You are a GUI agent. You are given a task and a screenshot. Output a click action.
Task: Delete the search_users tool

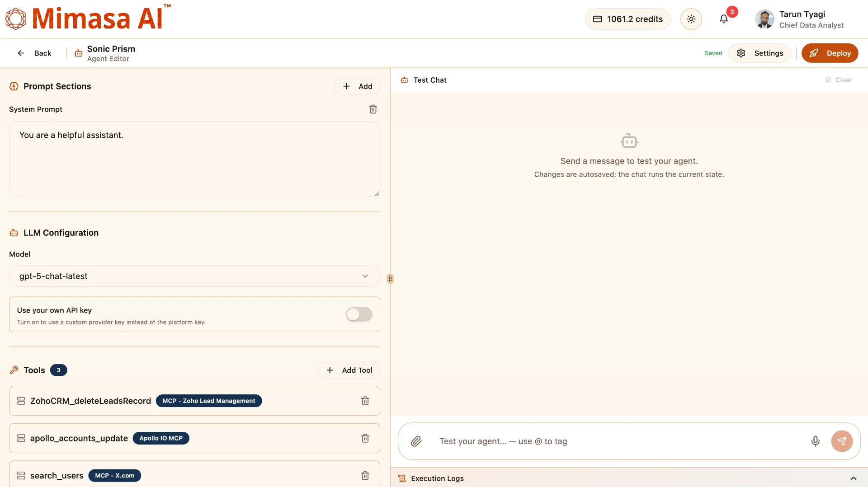(x=365, y=476)
